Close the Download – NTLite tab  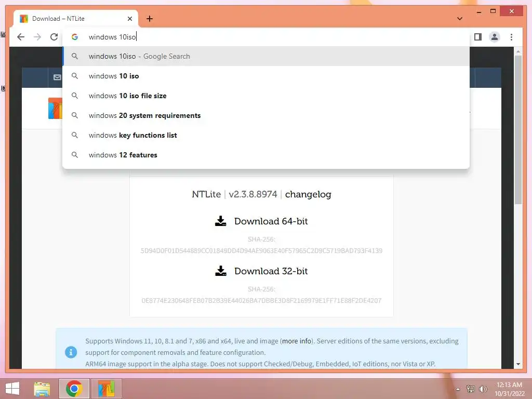(x=129, y=19)
